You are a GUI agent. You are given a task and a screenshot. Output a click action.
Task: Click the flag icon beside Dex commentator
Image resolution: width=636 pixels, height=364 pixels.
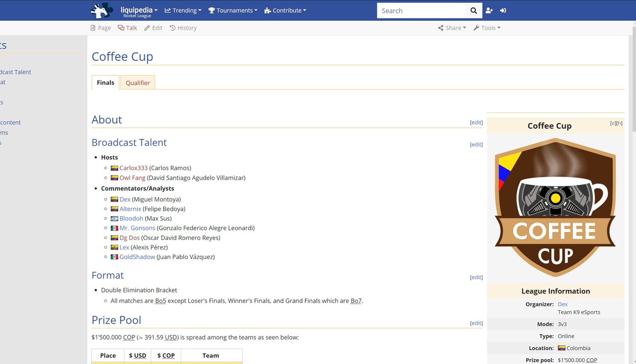coord(114,200)
